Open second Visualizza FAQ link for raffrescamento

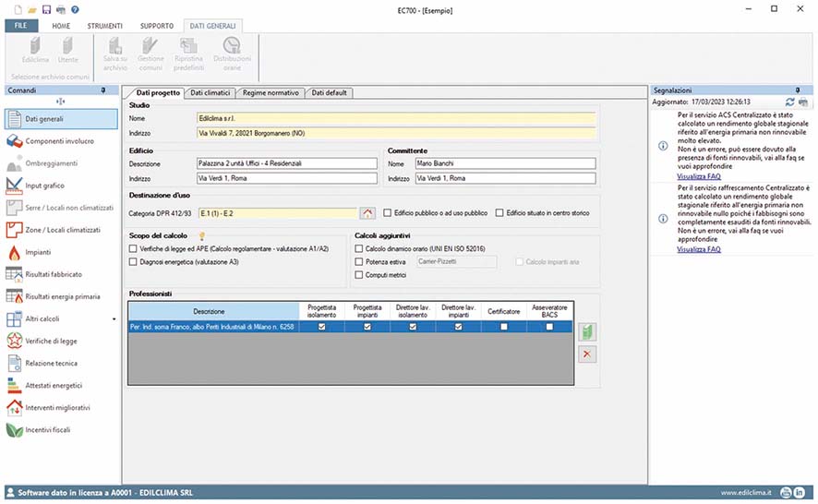[699, 249]
